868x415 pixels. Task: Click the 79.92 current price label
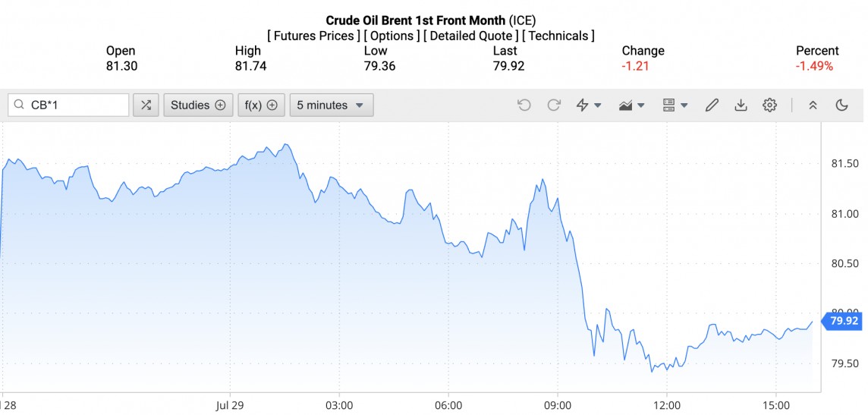point(844,321)
